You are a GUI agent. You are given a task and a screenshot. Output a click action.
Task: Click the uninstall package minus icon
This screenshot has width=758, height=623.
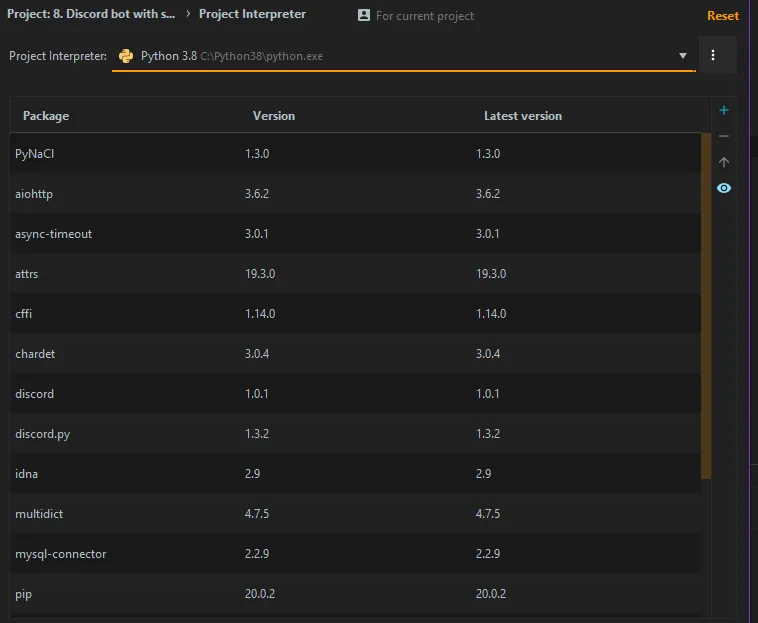(724, 136)
